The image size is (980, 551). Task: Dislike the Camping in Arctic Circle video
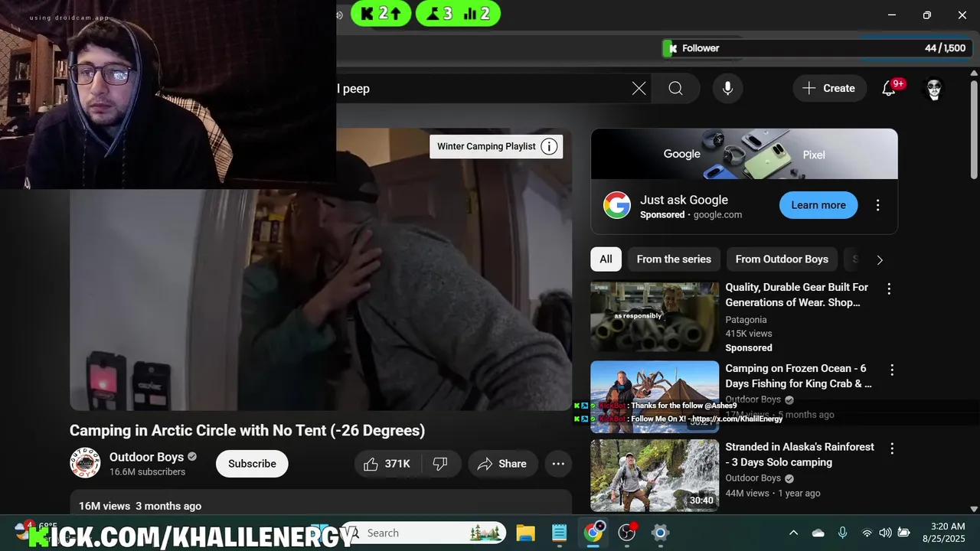440,464
